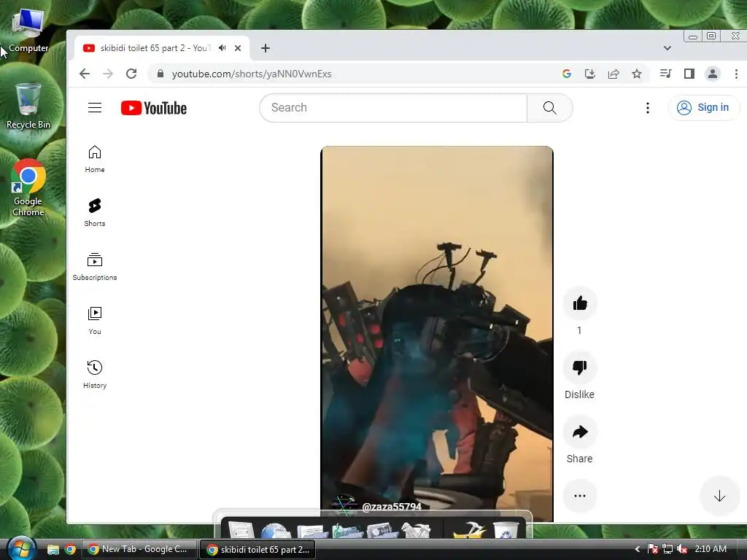This screenshot has width=747, height=560.
Task: Install app icon in address bar
Action: (589, 74)
